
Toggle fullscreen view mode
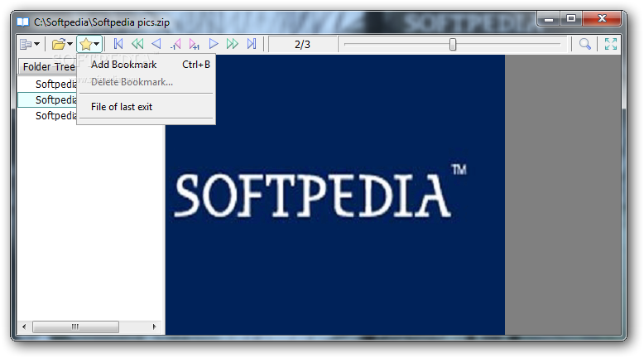pos(611,44)
